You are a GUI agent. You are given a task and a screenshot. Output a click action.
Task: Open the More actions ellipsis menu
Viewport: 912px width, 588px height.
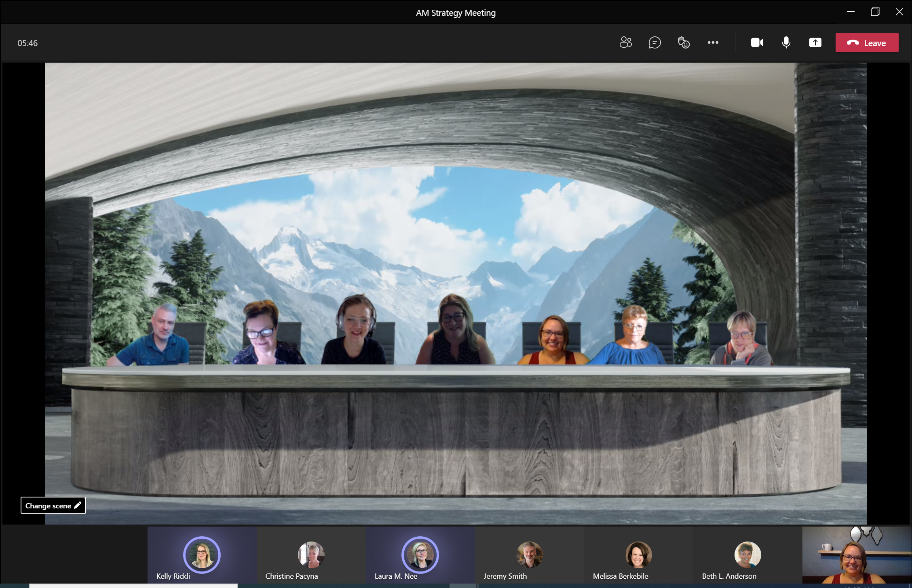(x=713, y=42)
